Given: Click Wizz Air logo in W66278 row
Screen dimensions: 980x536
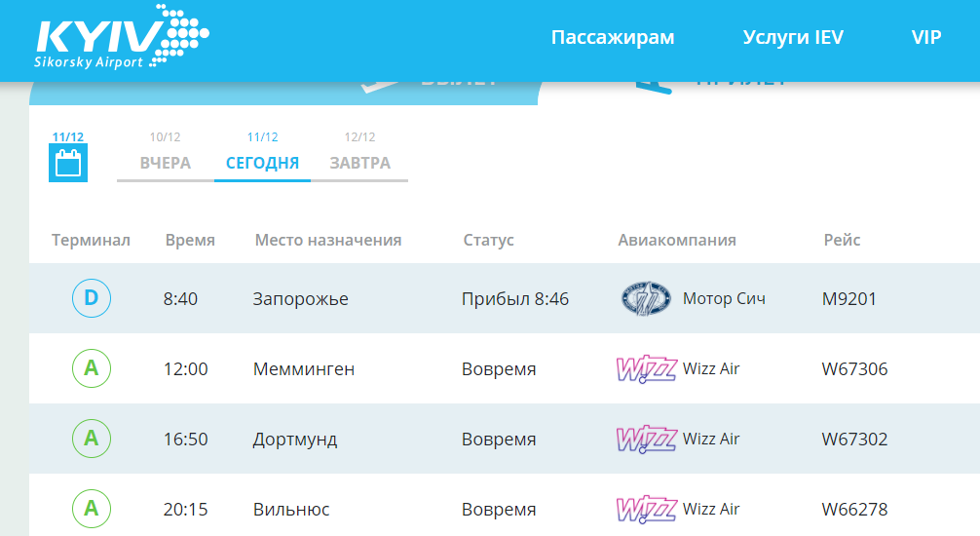Looking at the screenshot, I should point(646,509).
